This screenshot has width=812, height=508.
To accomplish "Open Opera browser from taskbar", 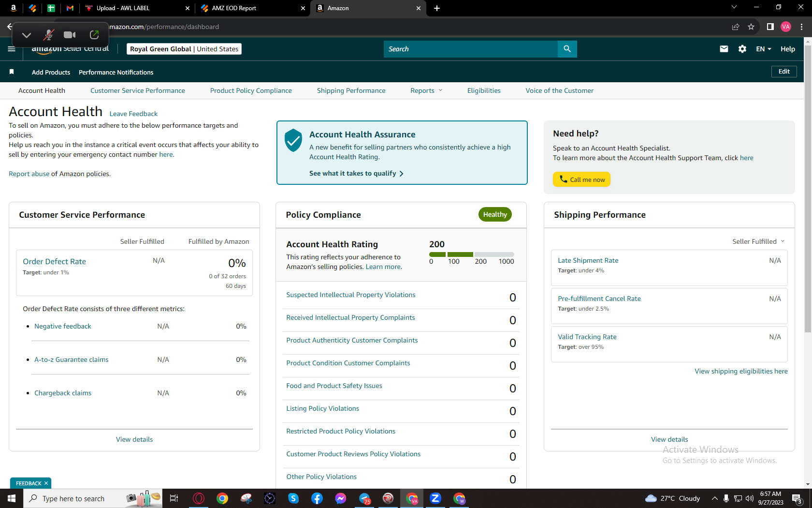I will click(x=199, y=498).
